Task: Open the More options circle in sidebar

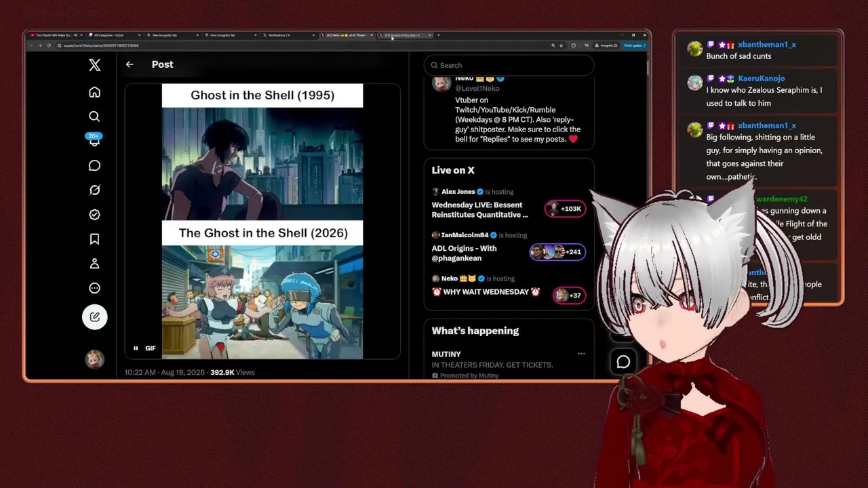Action: [94, 287]
